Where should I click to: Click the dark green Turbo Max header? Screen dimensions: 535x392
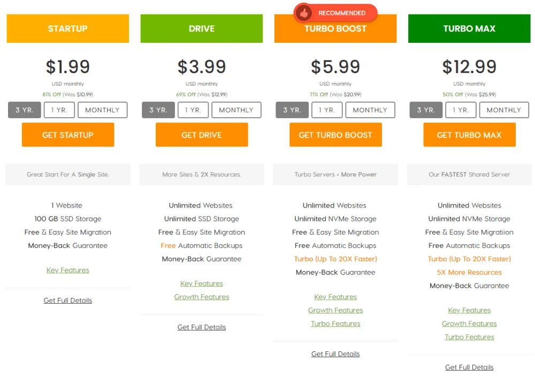[x=469, y=29]
